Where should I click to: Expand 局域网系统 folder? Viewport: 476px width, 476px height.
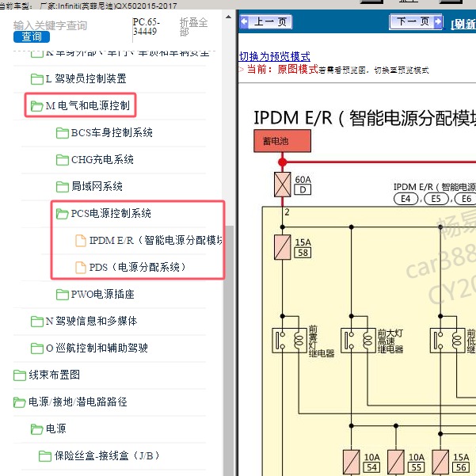(x=97, y=186)
